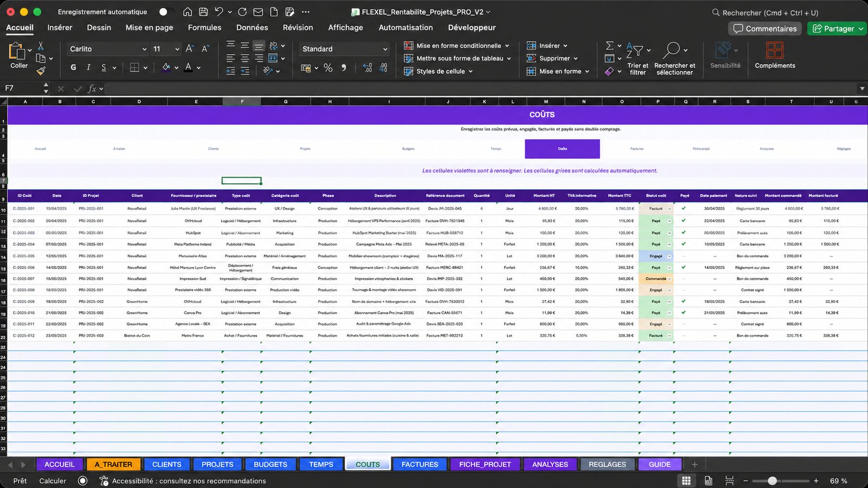Open the F7 name box dropdown
The image size is (868, 488).
[x=46, y=88]
